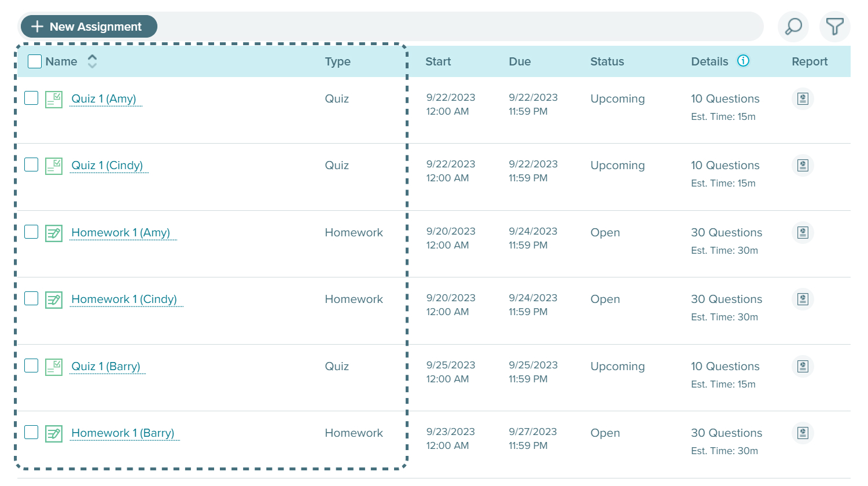The image size is (868, 486).
Task: Select the Homework 1 (Amy) checkbox
Action: click(31, 232)
